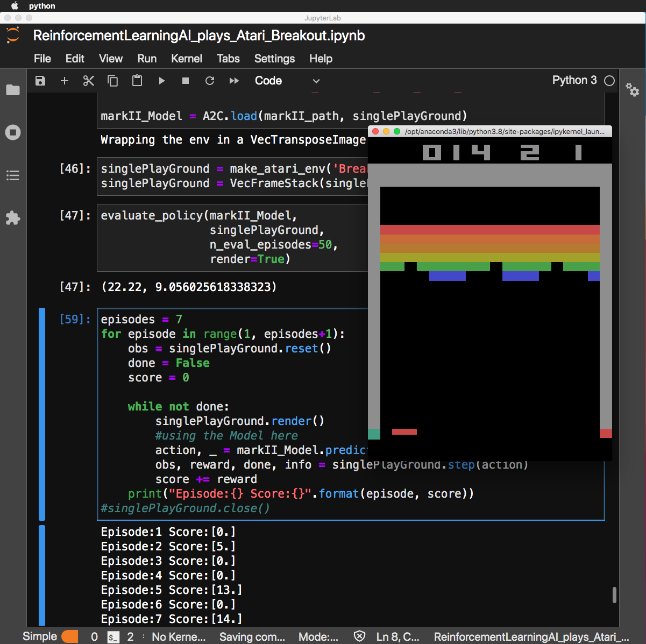The width and height of the screenshot is (646, 644).
Task: Insert a new cell with the plus icon
Action: [65, 81]
